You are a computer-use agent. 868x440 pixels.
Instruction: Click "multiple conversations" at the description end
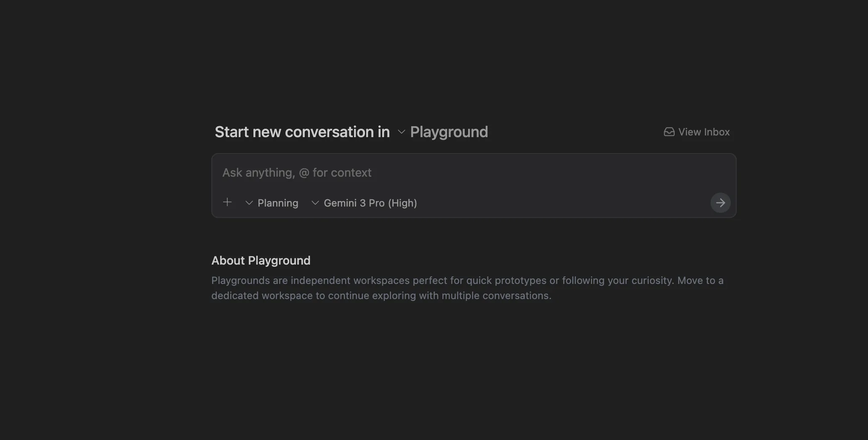click(495, 296)
